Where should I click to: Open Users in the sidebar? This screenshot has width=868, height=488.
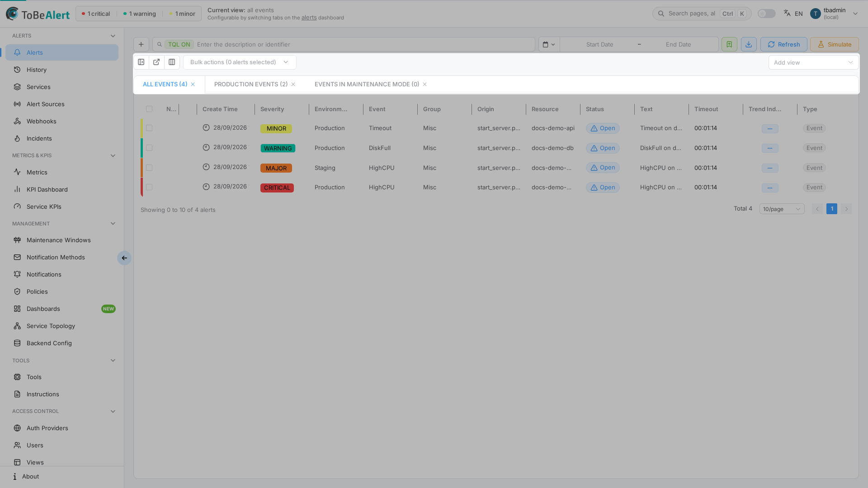[x=62, y=445]
